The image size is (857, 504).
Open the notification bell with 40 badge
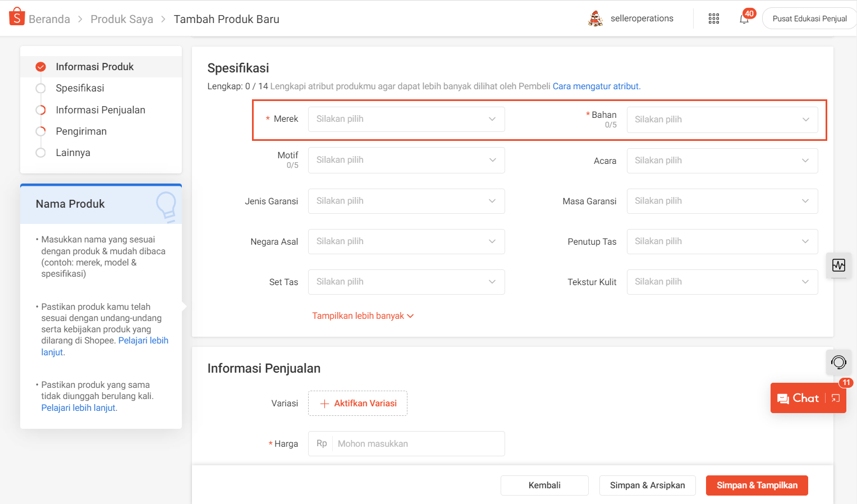pyautogui.click(x=744, y=19)
